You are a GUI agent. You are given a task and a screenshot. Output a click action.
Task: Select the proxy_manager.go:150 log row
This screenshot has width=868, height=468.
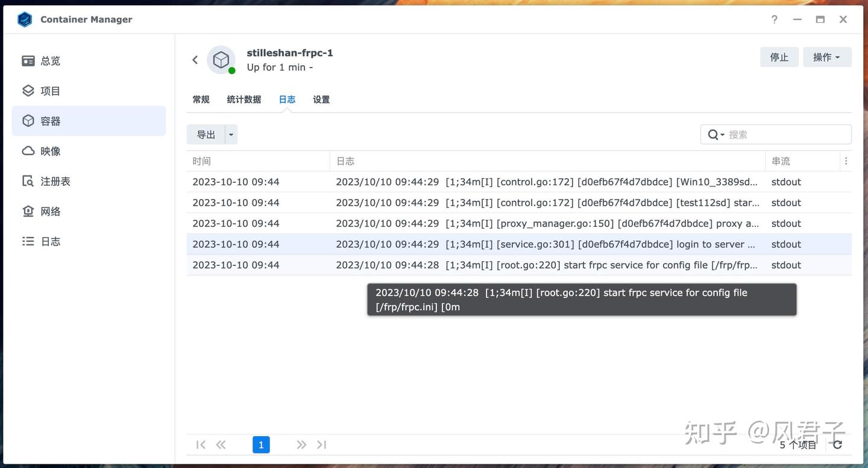point(519,223)
